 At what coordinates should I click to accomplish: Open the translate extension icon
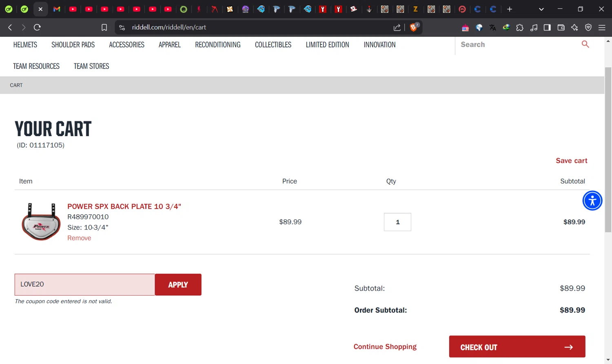pyautogui.click(x=493, y=27)
